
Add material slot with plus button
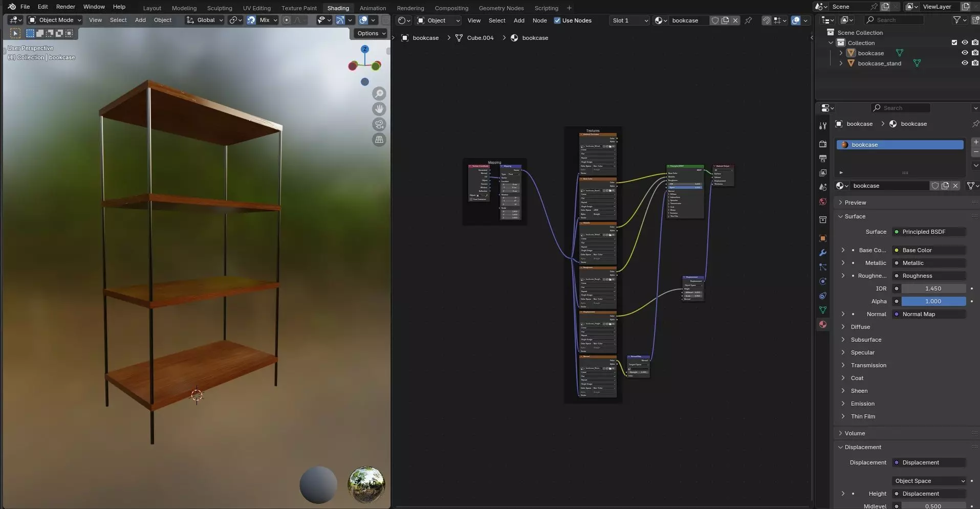(975, 142)
